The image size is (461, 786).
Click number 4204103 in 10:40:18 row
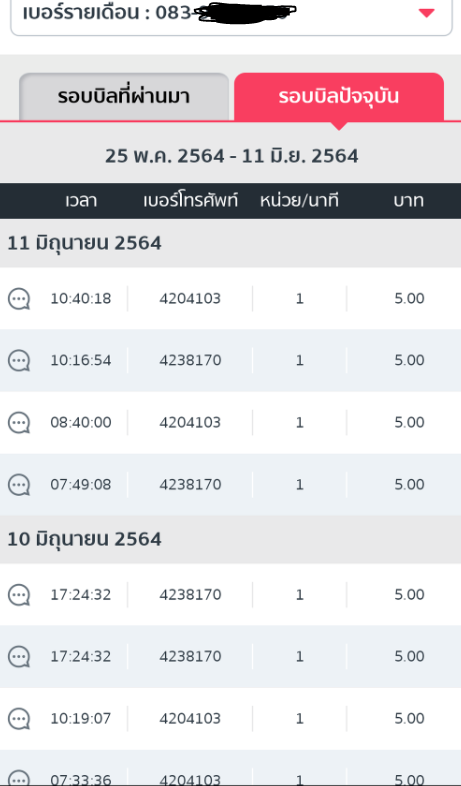tap(190, 299)
